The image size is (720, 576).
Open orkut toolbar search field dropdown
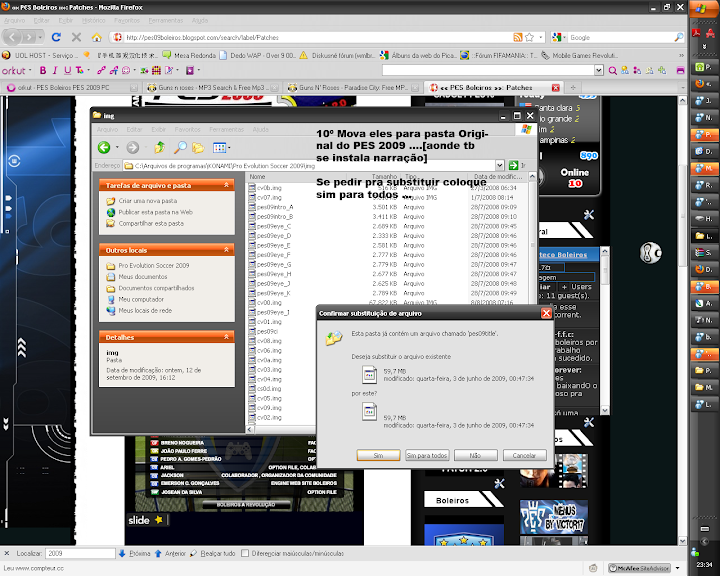(x=599, y=70)
